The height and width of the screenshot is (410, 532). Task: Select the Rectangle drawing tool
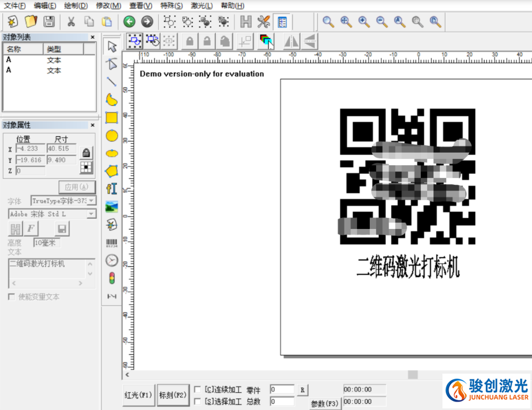[x=111, y=118]
